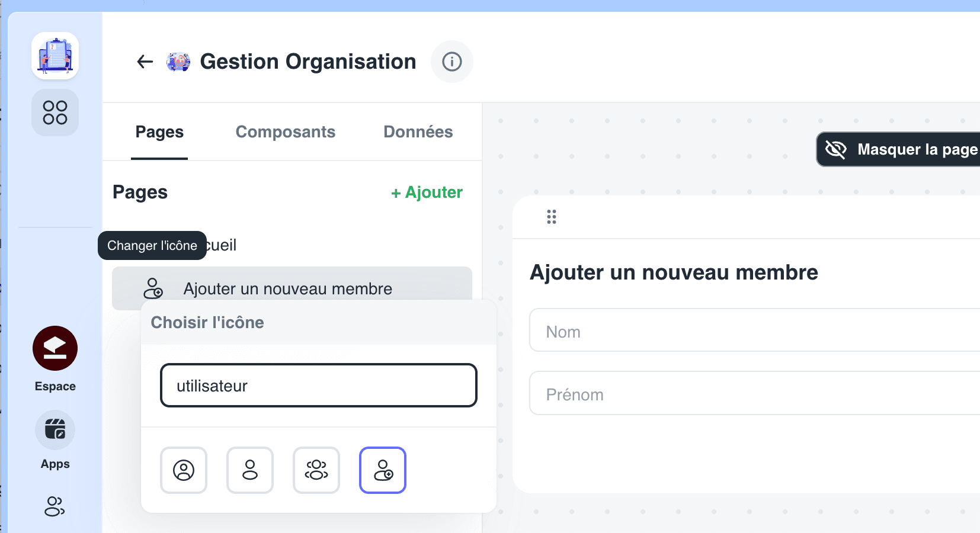Open the info icon beside the title
This screenshot has width=980, height=533.
451,62
